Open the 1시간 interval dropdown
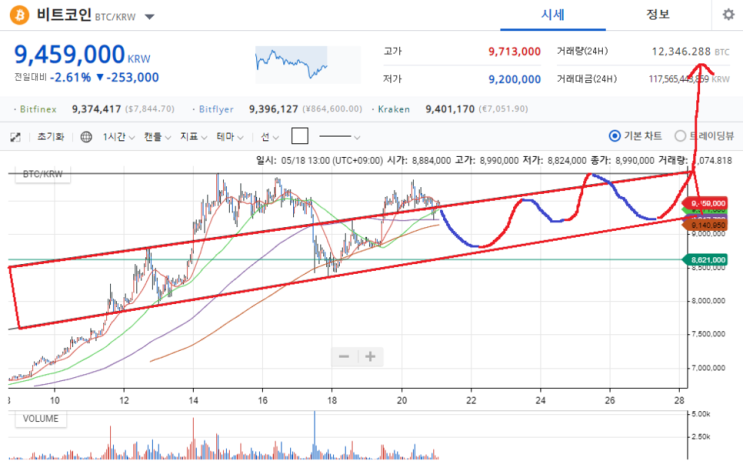Screen dimensions: 743x461 coord(118,137)
